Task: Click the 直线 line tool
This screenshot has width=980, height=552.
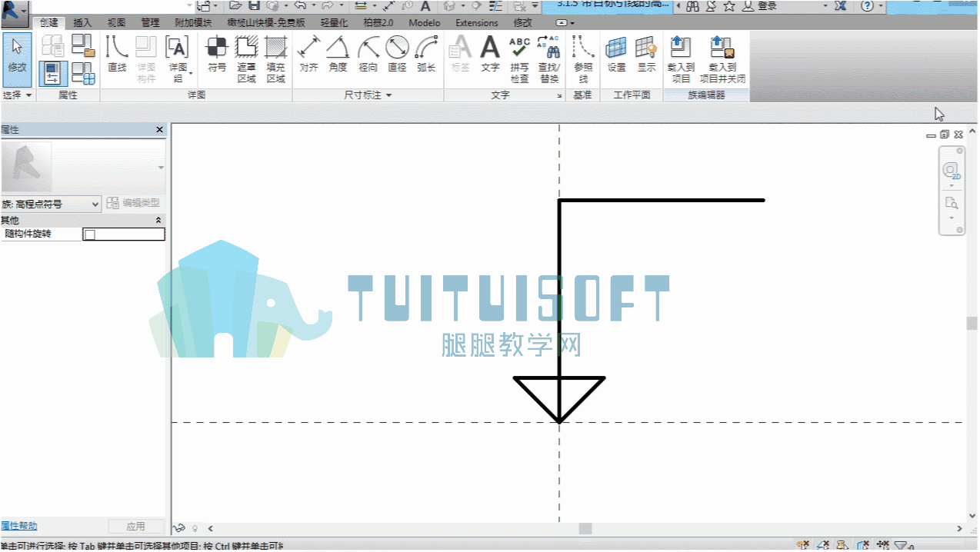Action: 117,55
